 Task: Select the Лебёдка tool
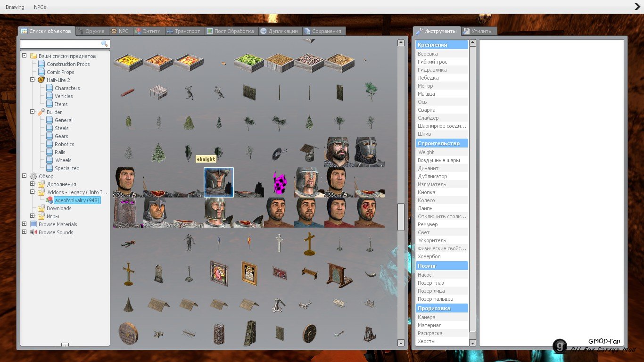[x=442, y=78]
